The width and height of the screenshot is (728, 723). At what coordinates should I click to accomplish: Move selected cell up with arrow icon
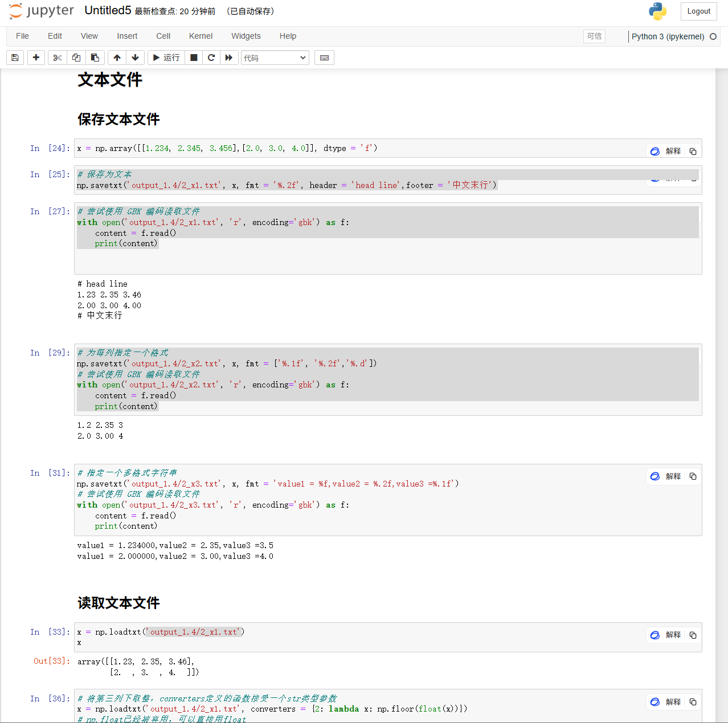[116, 57]
